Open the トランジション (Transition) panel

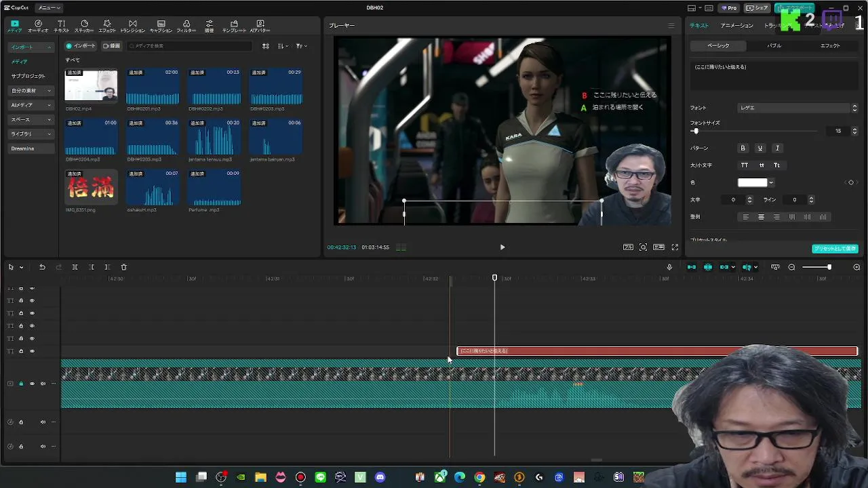coord(132,26)
